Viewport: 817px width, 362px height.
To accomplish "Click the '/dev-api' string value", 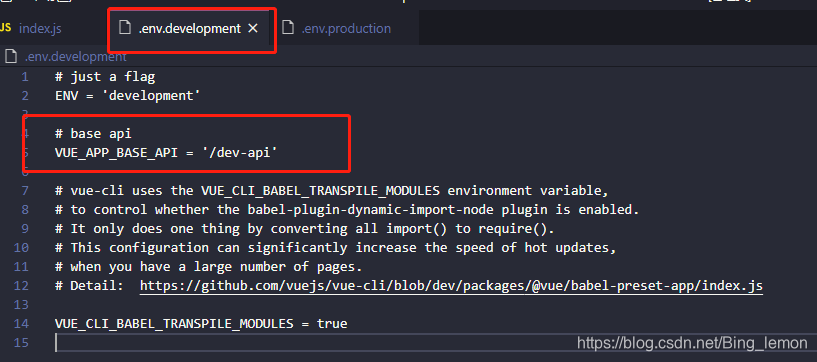I will [x=240, y=153].
